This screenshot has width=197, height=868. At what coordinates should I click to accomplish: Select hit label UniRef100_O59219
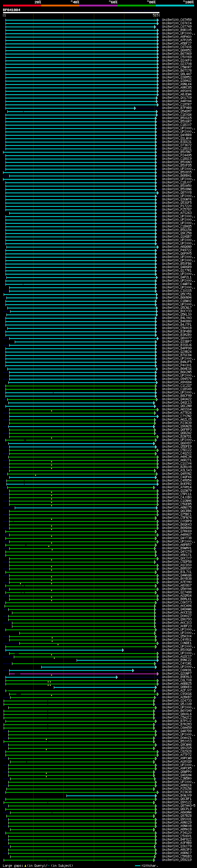pyautogui.click(x=177, y=860)
